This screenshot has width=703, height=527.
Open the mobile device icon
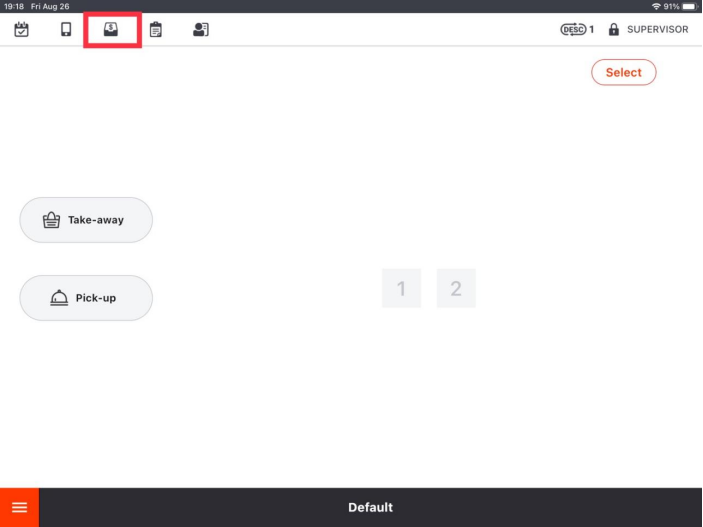tap(66, 30)
